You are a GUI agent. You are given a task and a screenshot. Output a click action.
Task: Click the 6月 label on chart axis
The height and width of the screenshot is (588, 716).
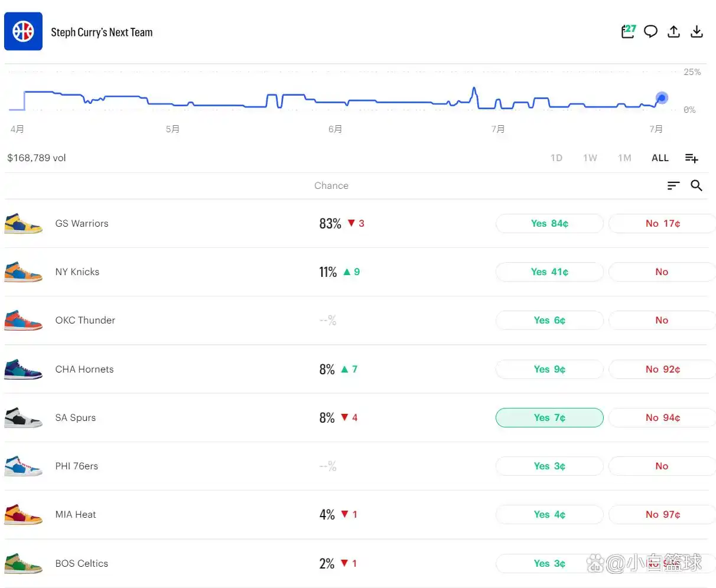[x=335, y=129]
